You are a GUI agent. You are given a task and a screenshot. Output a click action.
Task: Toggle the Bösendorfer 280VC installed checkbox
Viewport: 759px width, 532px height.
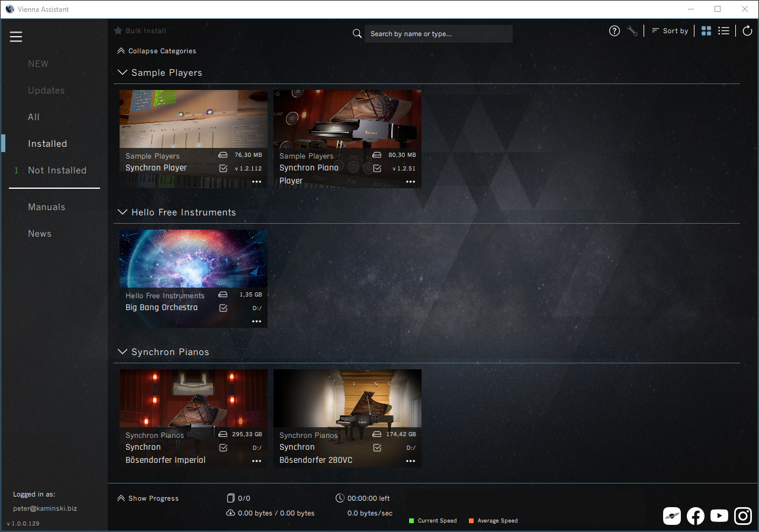(377, 447)
